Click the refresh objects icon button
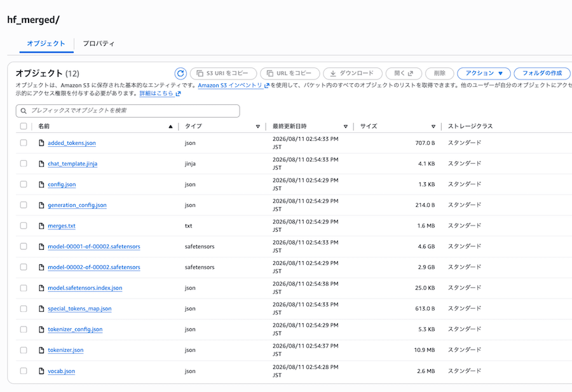The image size is (572, 392). coord(180,74)
